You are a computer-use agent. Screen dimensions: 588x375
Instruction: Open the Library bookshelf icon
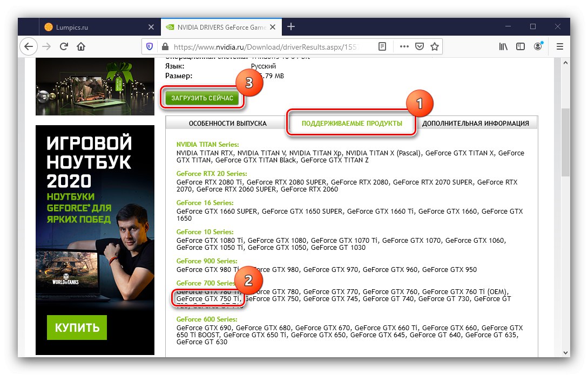point(503,46)
